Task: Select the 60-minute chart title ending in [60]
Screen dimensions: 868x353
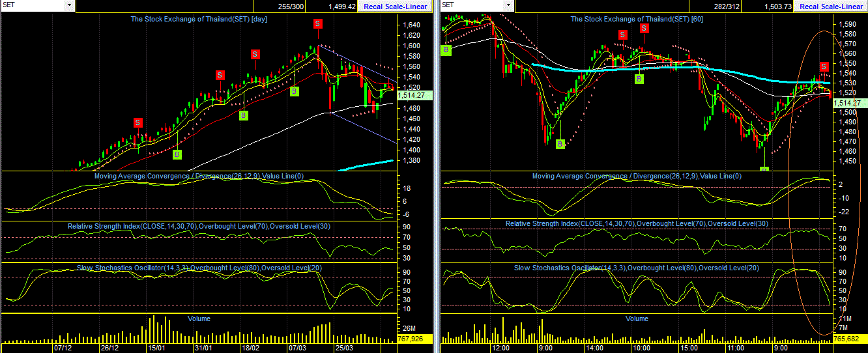Action: 637,19
